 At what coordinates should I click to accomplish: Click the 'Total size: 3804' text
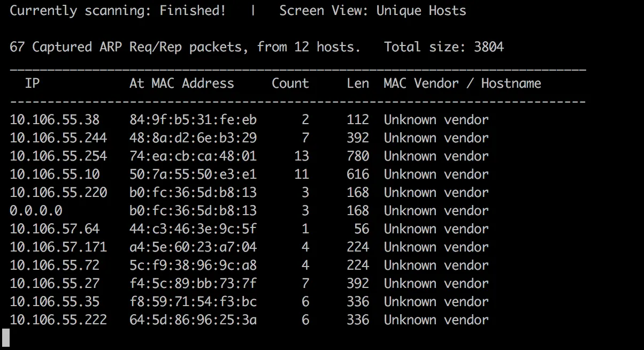(x=443, y=47)
